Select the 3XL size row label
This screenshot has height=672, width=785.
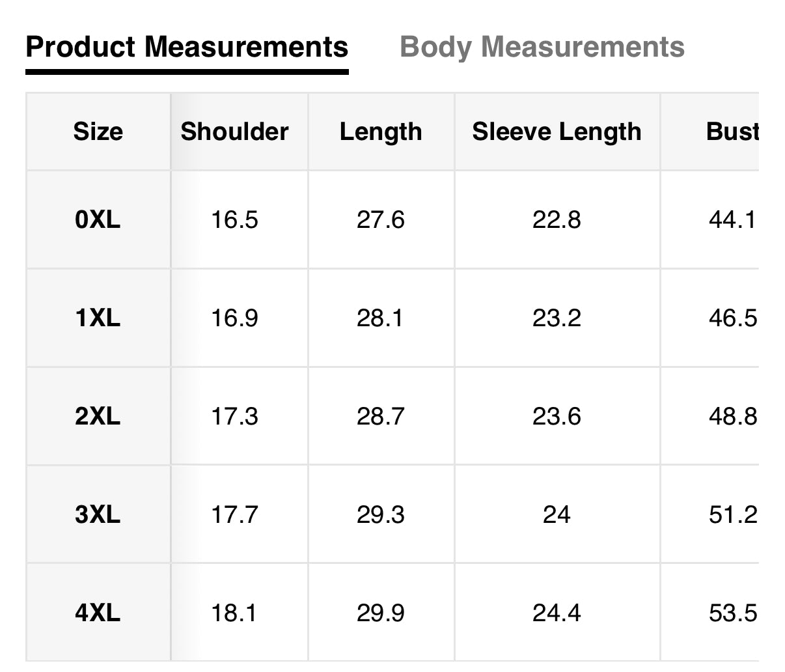pos(98,515)
